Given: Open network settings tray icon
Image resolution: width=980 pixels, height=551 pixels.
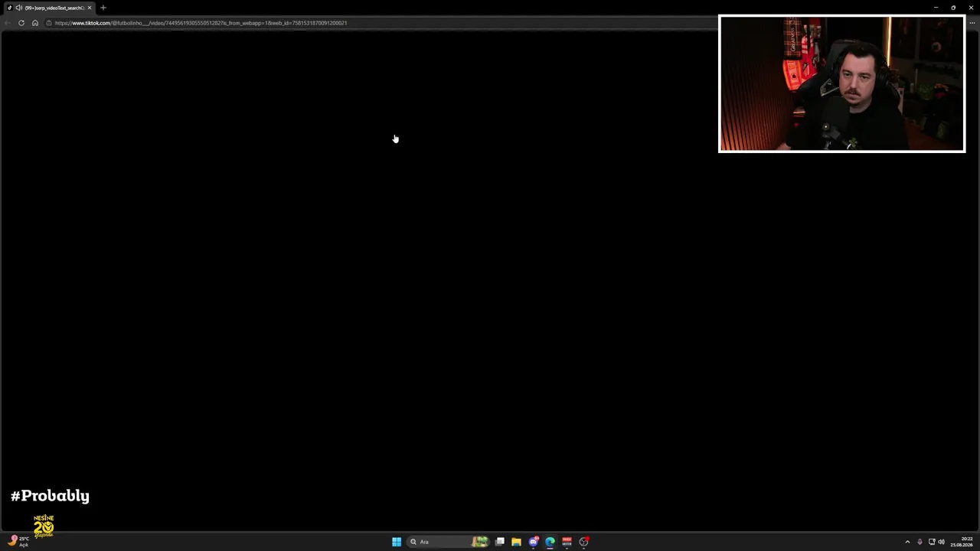Looking at the screenshot, I should 932,542.
